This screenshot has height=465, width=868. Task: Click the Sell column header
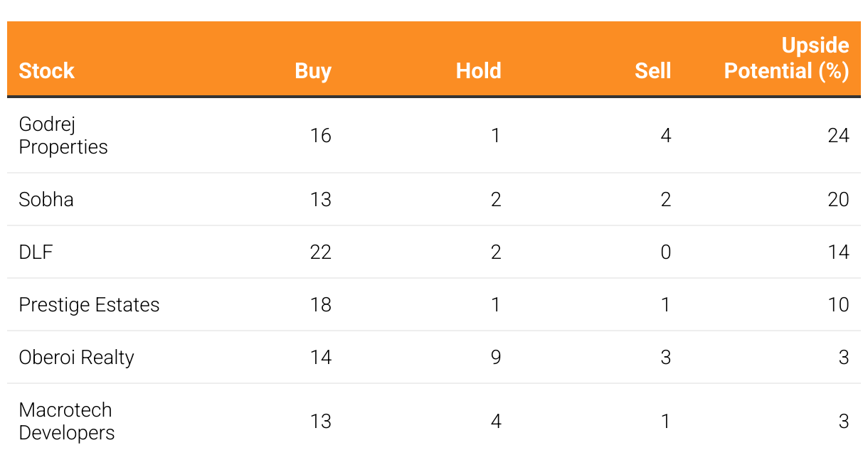click(x=653, y=70)
